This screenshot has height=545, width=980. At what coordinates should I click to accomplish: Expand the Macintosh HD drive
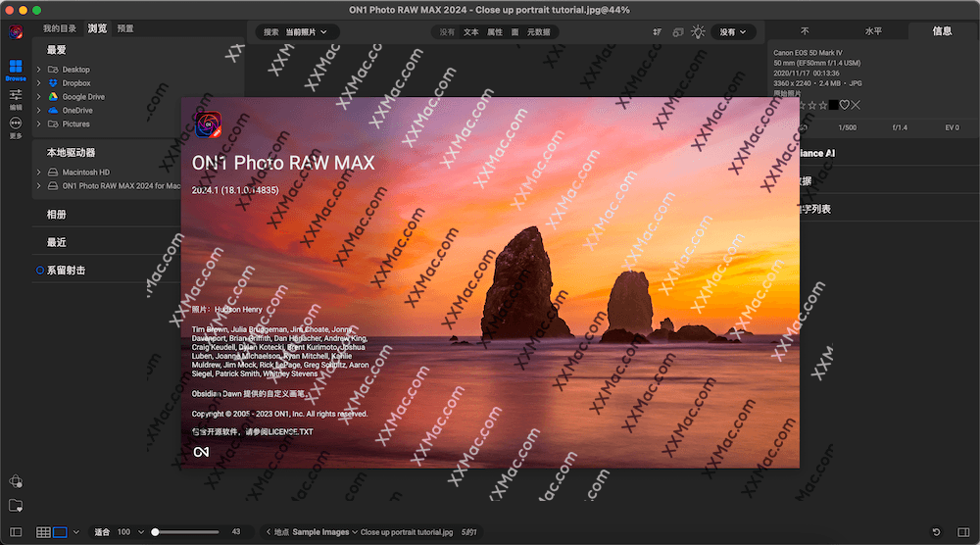click(x=39, y=173)
